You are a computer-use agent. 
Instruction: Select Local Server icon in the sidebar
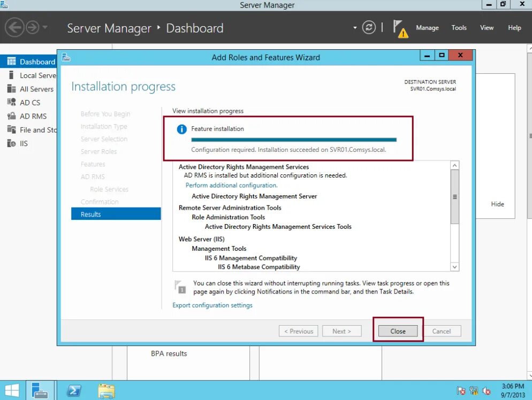11,75
